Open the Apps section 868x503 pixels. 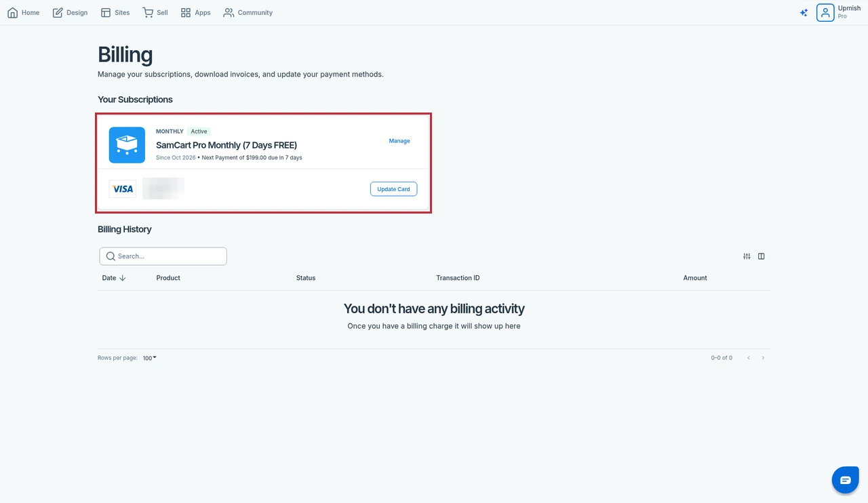(x=195, y=12)
